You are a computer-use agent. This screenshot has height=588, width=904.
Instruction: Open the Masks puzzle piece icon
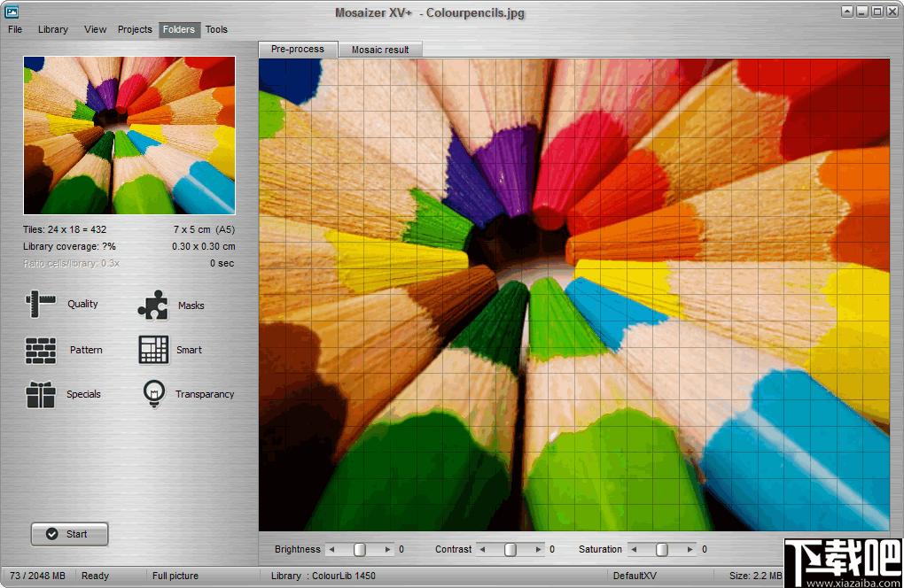152,305
